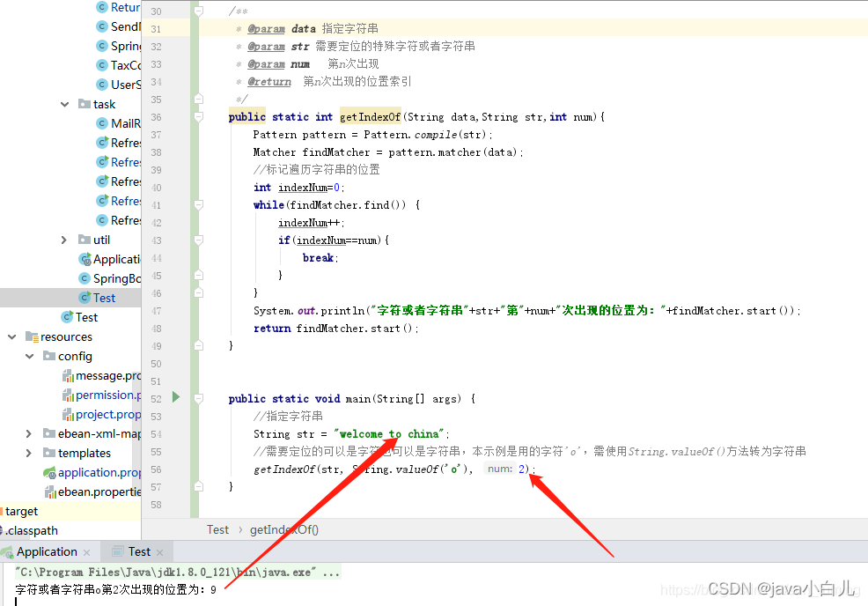Click line number 52 in the gutter
Screen dimensions: 868x606
pos(156,399)
